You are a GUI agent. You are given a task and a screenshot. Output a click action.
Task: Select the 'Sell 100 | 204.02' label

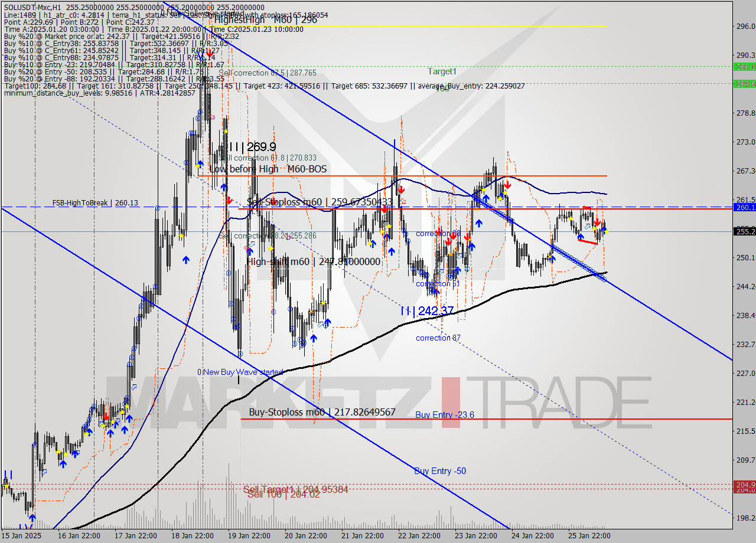click(283, 495)
